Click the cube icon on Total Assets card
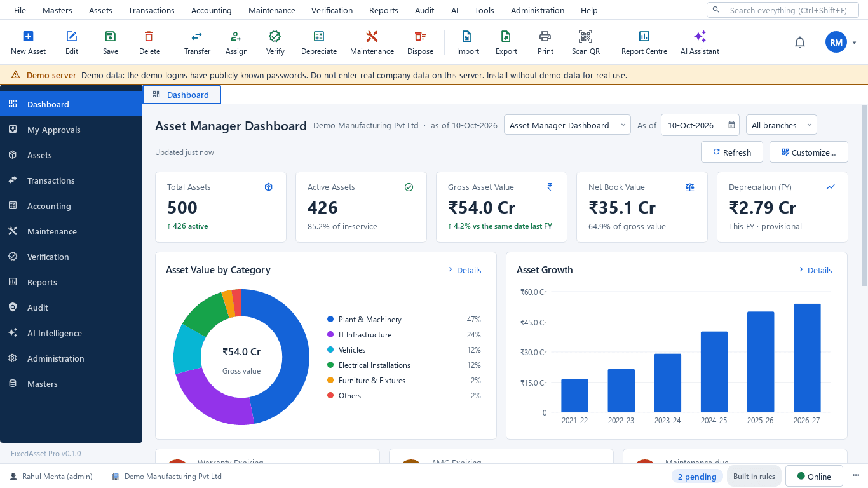Image resolution: width=868 pixels, height=488 pixels. pyautogui.click(x=269, y=187)
